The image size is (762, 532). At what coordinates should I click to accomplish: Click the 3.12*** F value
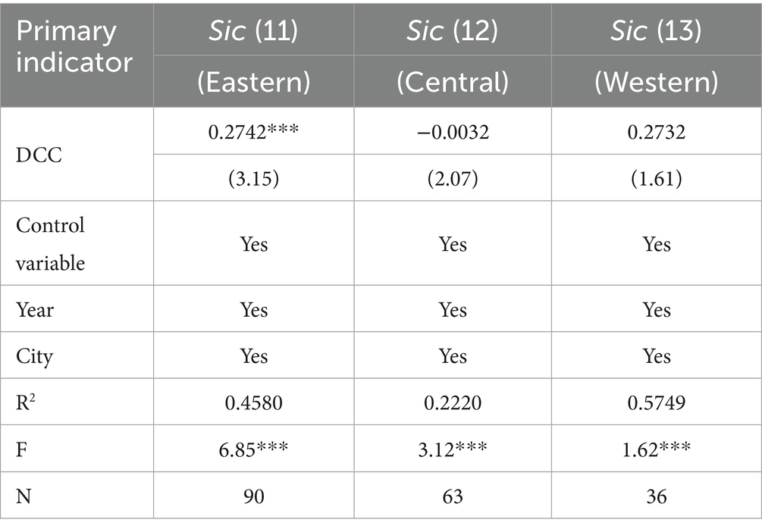click(x=453, y=449)
